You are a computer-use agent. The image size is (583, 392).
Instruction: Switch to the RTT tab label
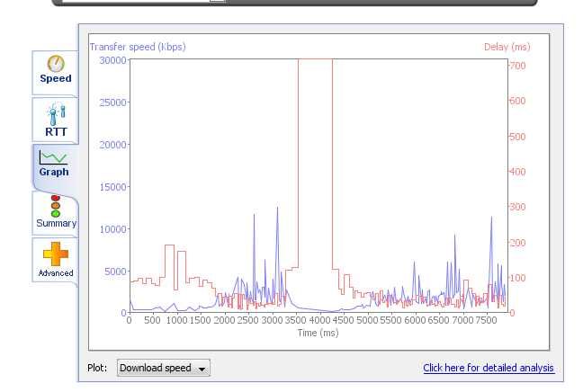tap(56, 132)
